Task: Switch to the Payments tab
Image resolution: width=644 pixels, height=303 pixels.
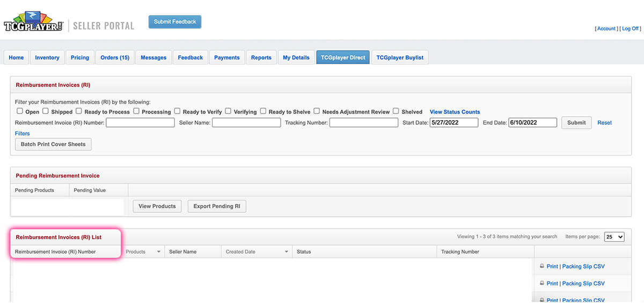Action: (227, 57)
